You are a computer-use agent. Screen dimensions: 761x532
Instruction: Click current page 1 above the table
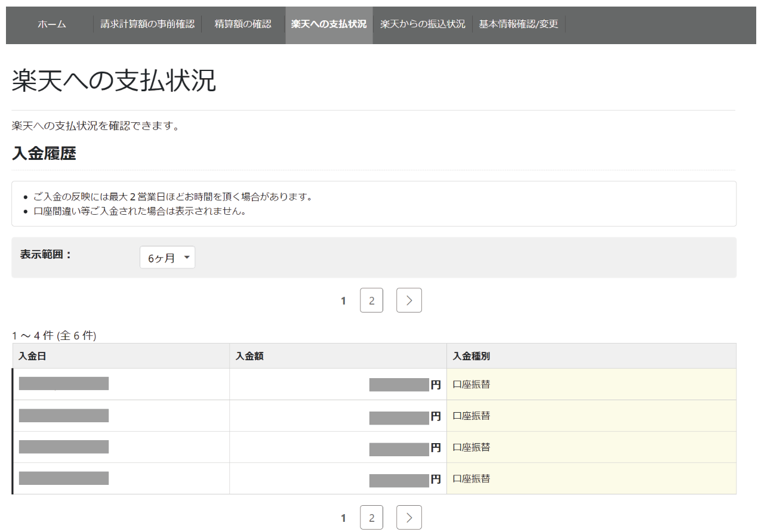pyautogui.click(x=343, y=301)
